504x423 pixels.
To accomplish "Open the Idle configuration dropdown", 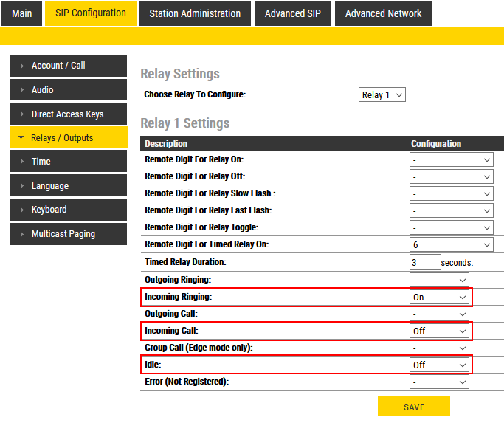I will [x=439, y=365].
